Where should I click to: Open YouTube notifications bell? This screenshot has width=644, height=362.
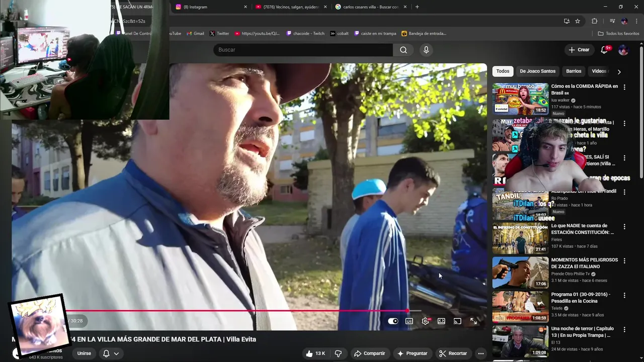(605, 50)
